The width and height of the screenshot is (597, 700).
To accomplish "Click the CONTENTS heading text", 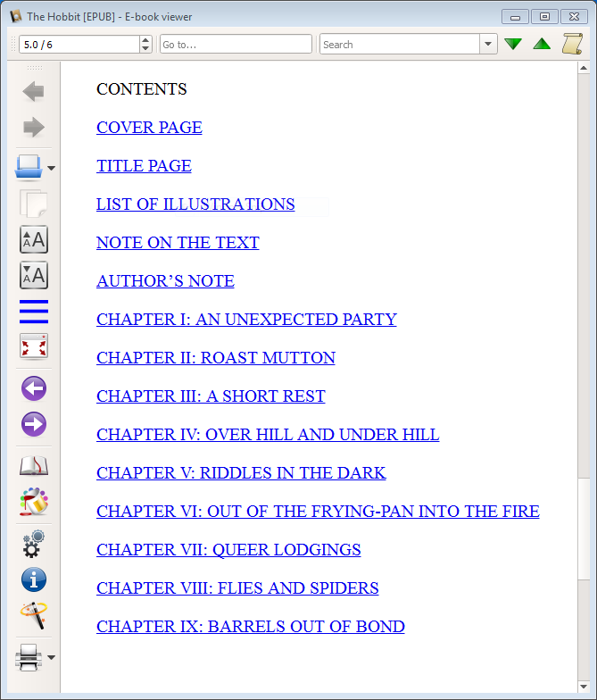I will tap(141, 89).
